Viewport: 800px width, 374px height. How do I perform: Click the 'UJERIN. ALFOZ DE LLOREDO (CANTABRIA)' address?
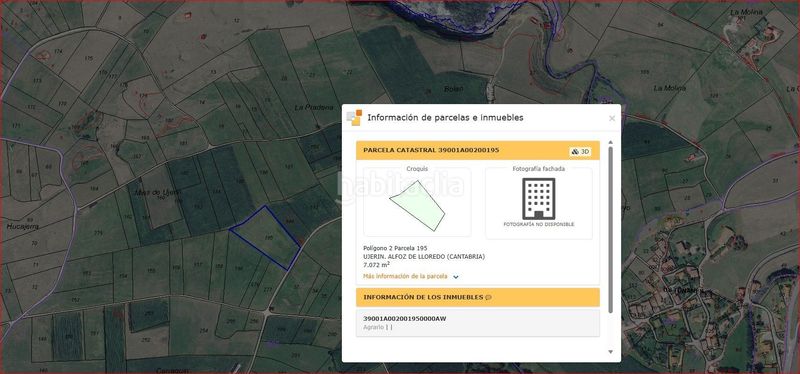tap(424, 257)
